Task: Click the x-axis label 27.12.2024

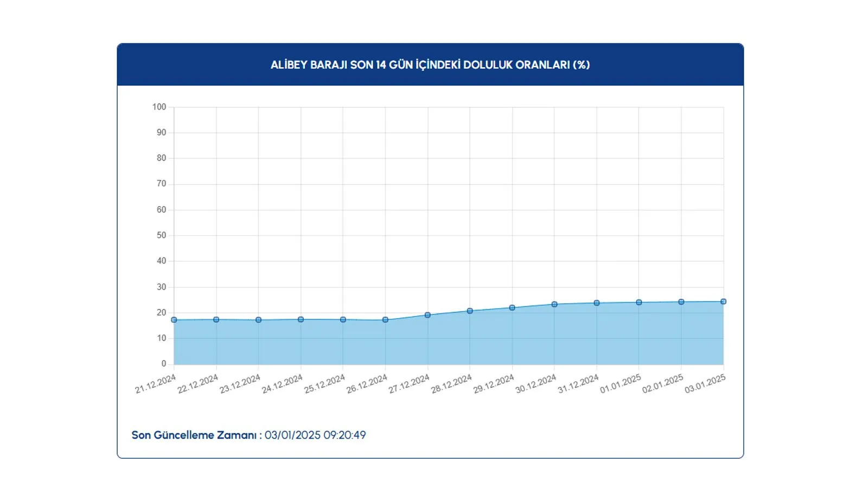Action: 409,384
